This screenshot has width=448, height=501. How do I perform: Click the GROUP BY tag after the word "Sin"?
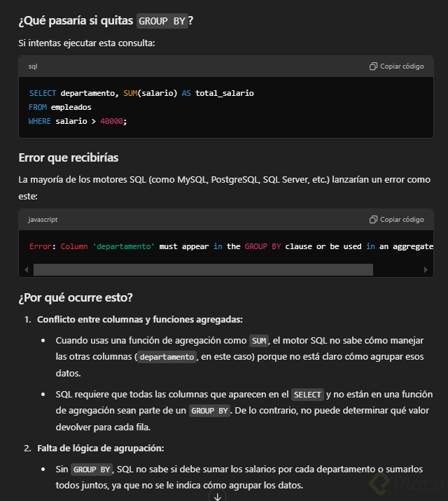coord(92,470)
